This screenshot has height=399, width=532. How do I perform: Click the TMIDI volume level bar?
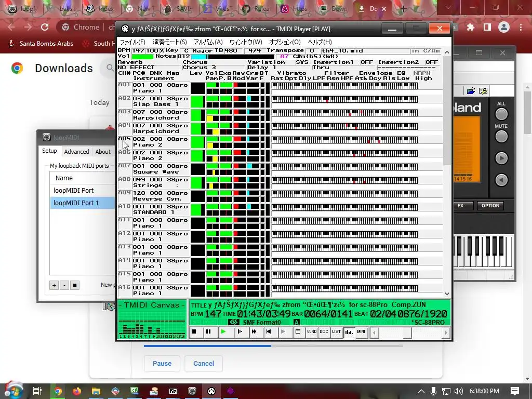(142, 56)
